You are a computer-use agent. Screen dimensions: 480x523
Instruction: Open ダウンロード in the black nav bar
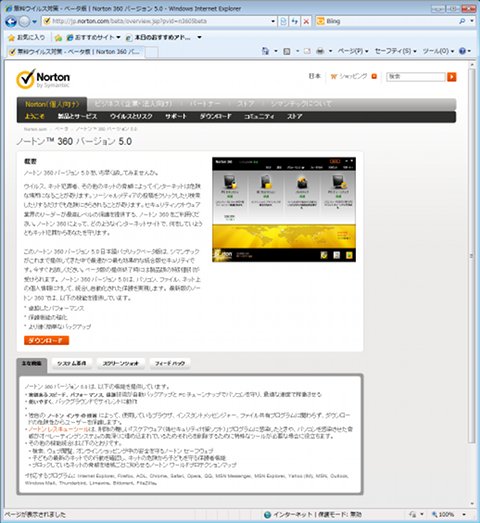tap(215, 116)
